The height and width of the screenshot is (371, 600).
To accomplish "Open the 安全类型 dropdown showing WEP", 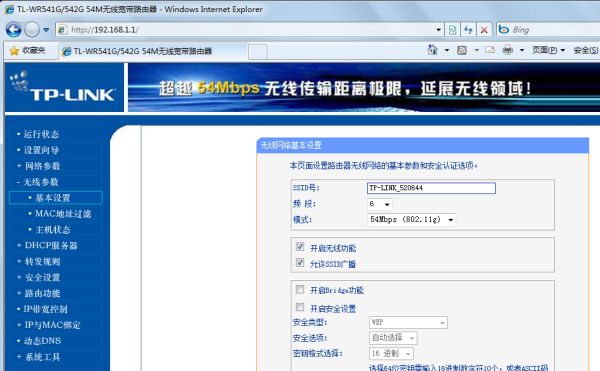I will click(408, 322).
